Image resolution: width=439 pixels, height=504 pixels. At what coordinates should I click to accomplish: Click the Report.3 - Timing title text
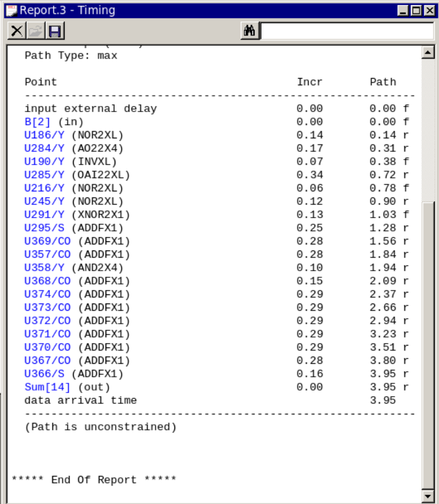67,10
